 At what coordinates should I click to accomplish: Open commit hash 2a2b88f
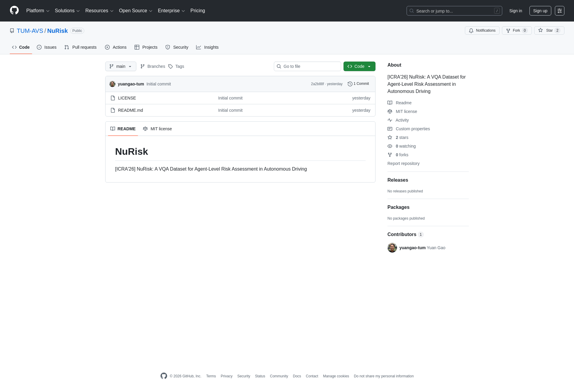click(317, 84)
